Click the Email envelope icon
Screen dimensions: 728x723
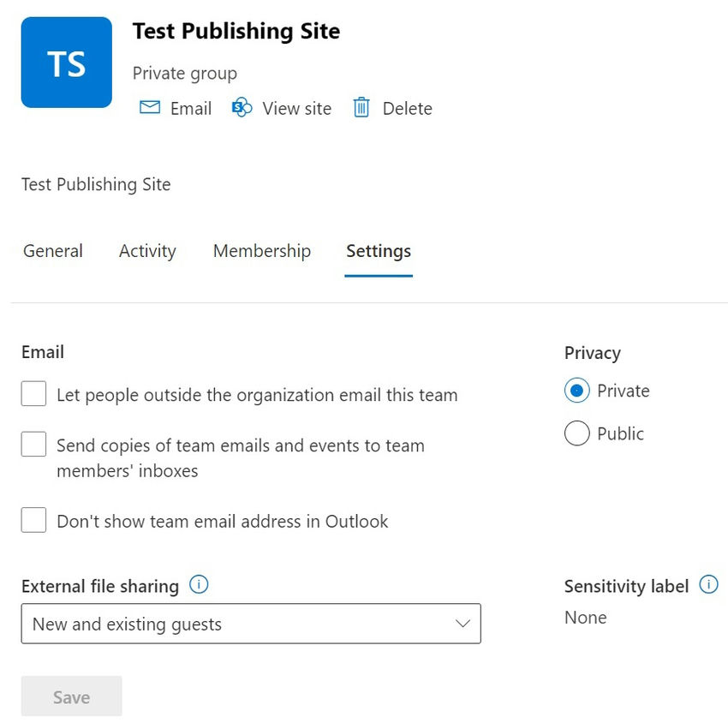coord(150,107)
